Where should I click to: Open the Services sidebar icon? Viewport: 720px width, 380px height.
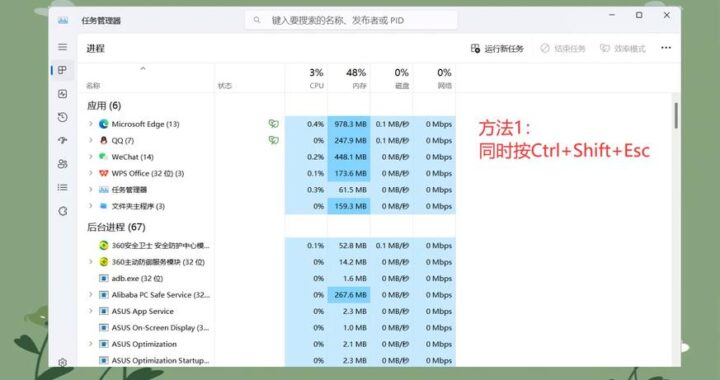pyautogui.click(x=62, y=211)
